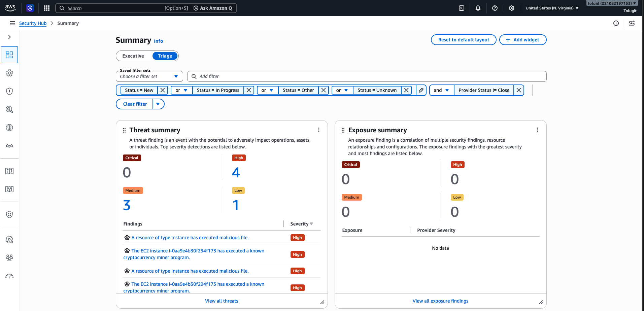Open the people accounts sidebar icon
Image resolution: width=644 pixels, height=311 pixels.
click(x=9, y=258)
